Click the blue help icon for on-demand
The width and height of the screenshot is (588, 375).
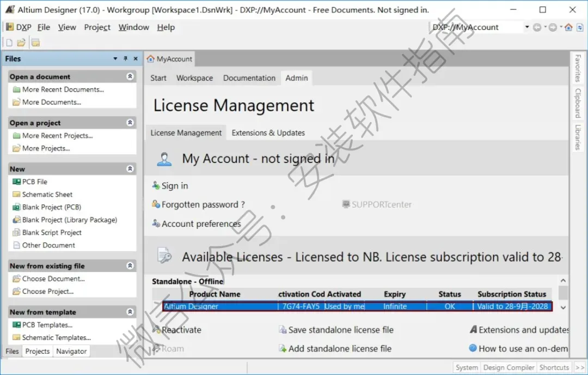point(473,348)
